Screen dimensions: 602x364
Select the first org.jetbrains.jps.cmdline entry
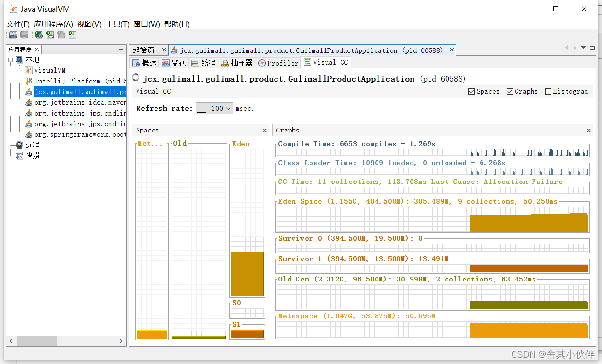(x=80, y=113)
